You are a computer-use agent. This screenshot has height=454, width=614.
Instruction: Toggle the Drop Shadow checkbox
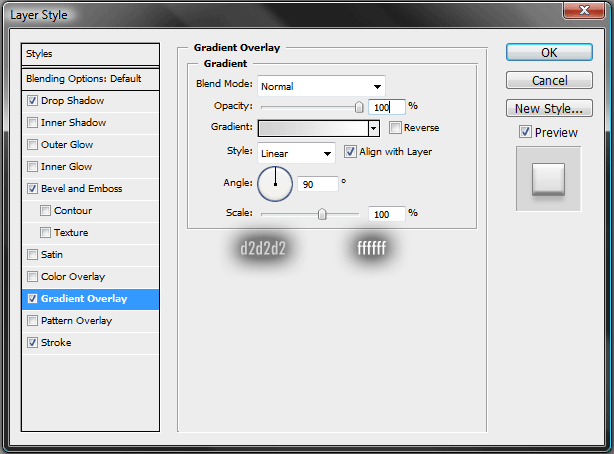(33, 101)
